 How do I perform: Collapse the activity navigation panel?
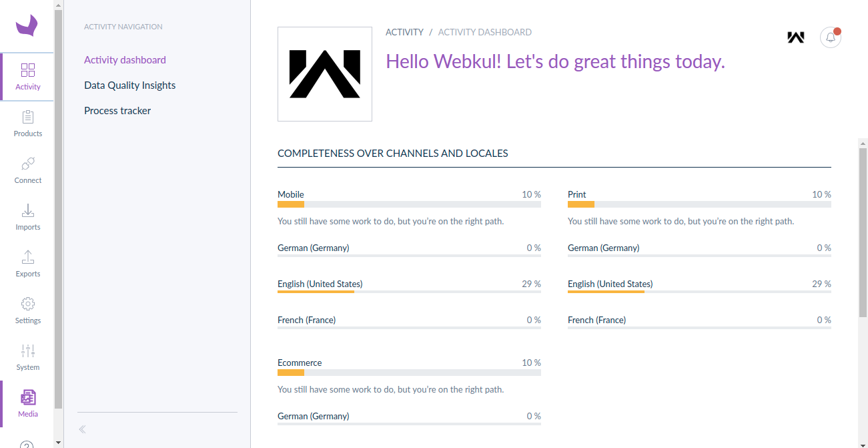[83, 429]
